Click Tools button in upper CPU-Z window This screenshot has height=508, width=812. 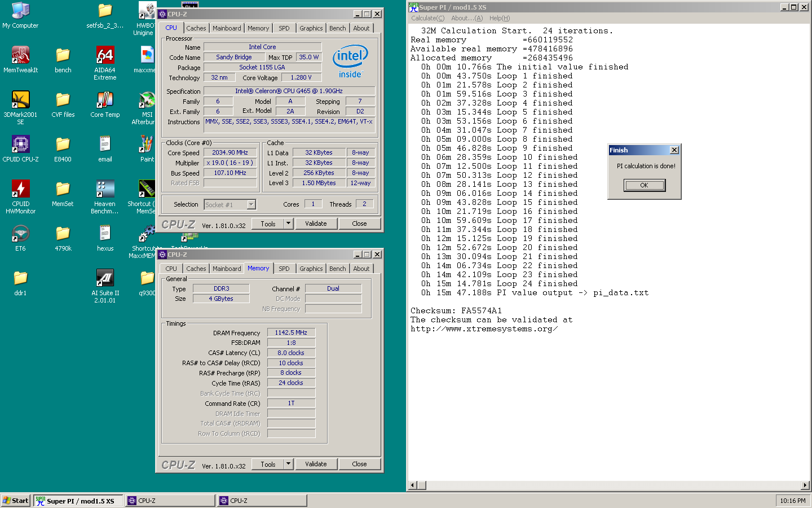[x=268, y=224]
